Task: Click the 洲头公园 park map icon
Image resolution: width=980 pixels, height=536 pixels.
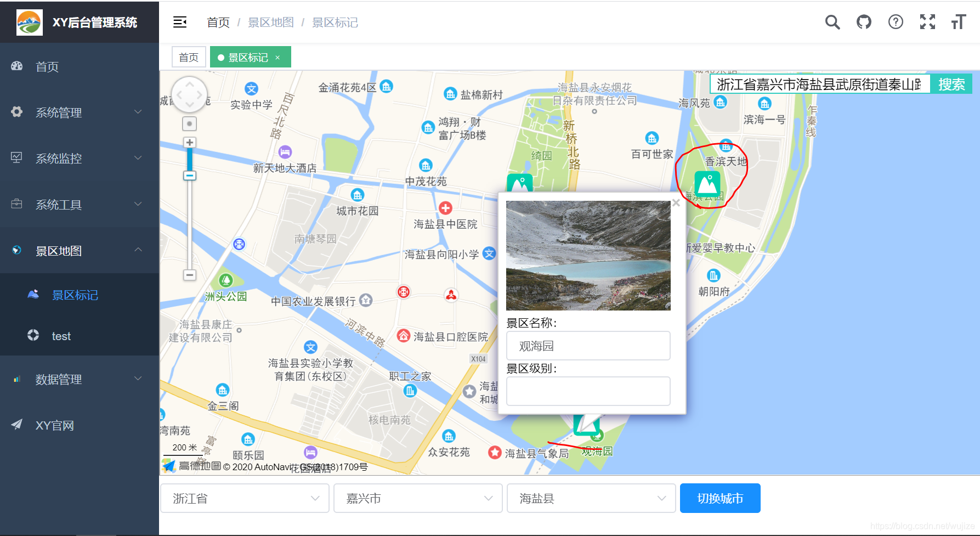Action: (226, 280)
